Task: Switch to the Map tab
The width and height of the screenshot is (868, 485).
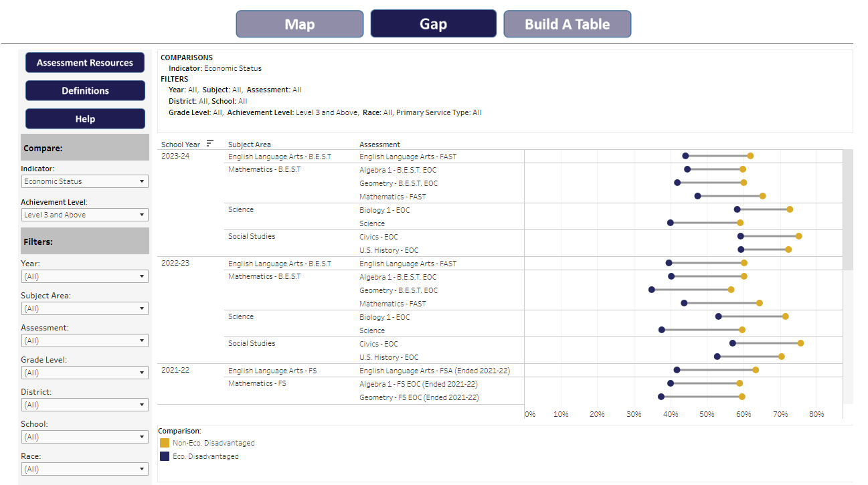Action: click(300, 24)
